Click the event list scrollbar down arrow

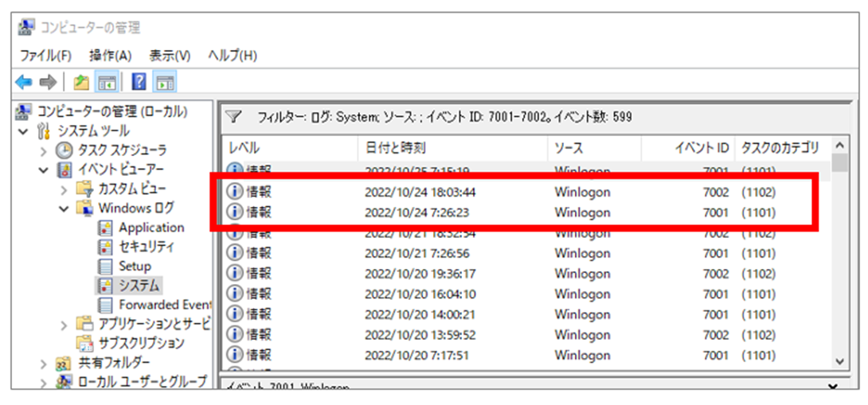[x=840, y=361]
